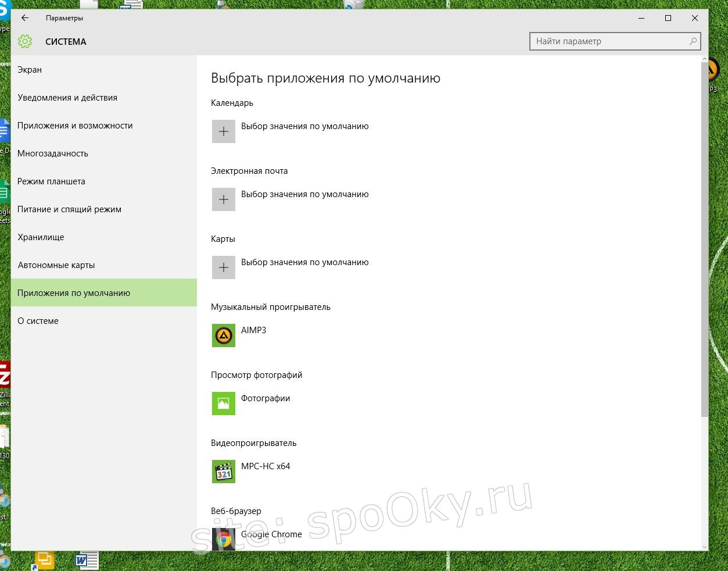Screen dimensions: 728x571
Task: Click MPC-HC x64 video player label
Action: [266, 466]
